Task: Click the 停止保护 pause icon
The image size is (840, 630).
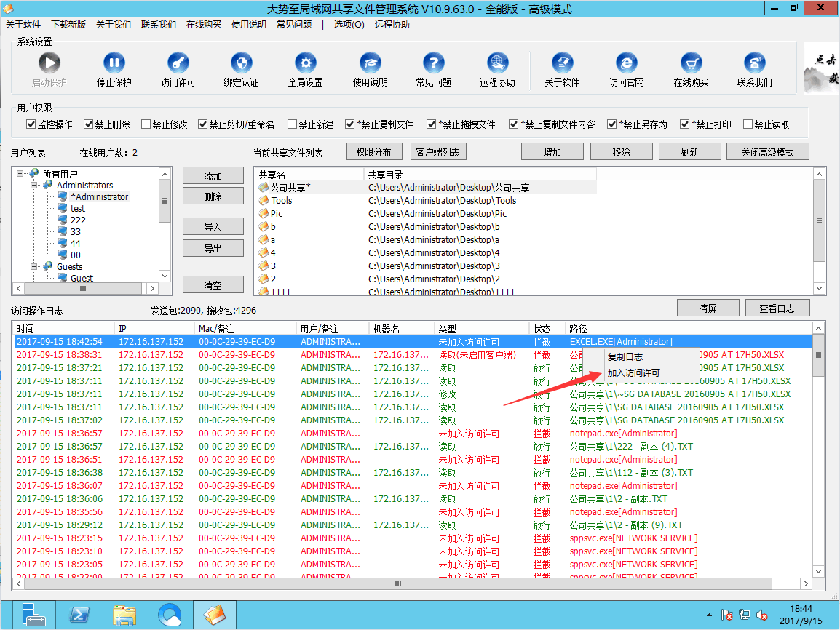Action: coord(114,63)
